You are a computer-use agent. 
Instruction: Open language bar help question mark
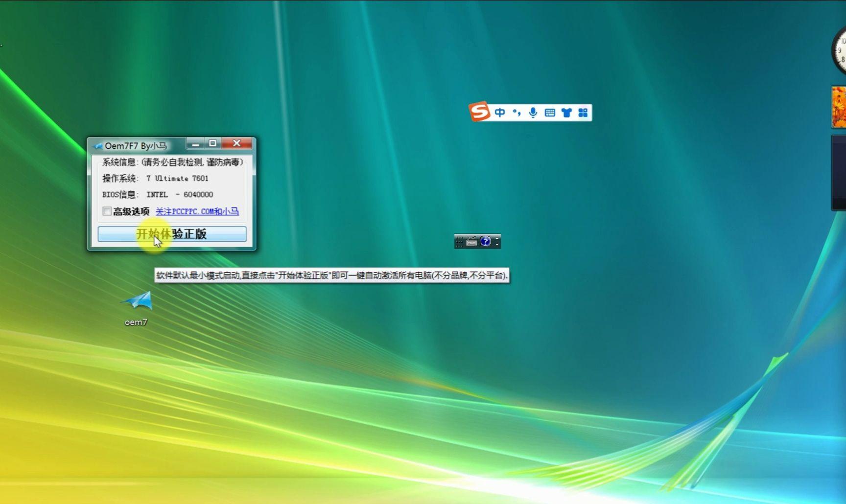[485, 241]
